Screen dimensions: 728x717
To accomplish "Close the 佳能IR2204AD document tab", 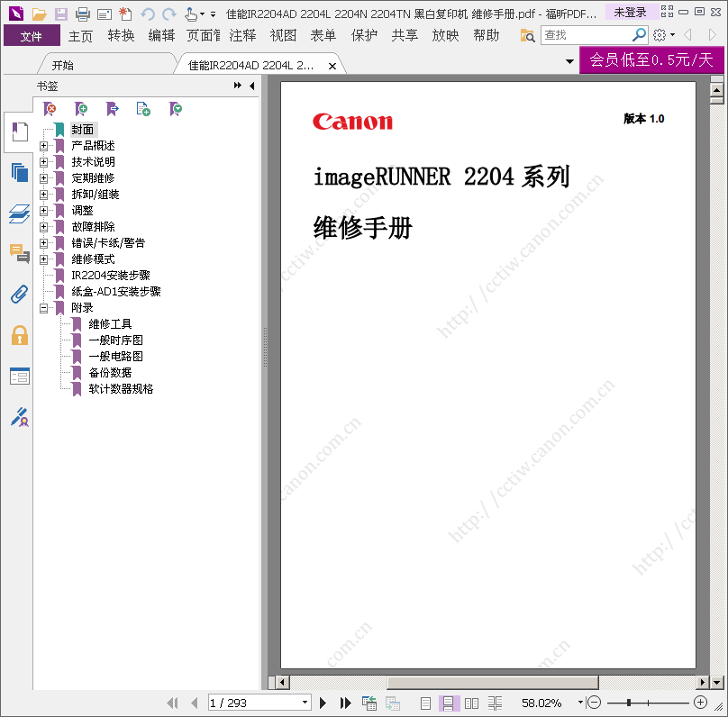I will click(x=332, y=67).
